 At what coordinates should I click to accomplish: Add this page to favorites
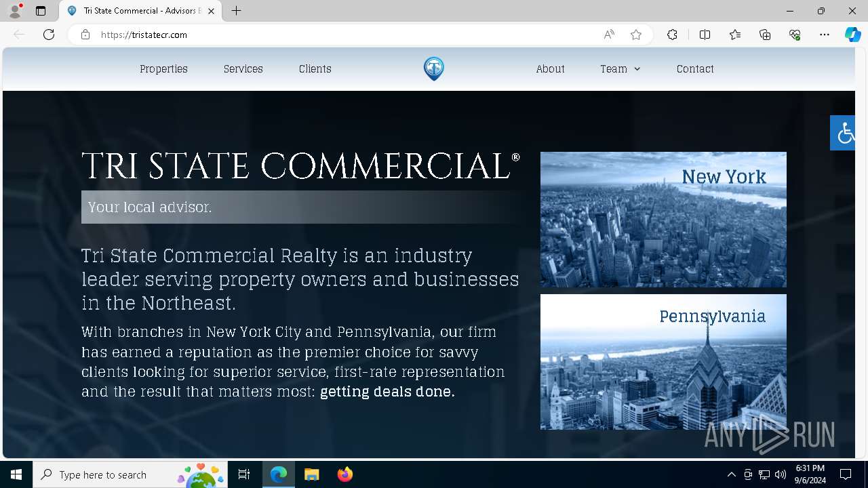tap(636, 35)
